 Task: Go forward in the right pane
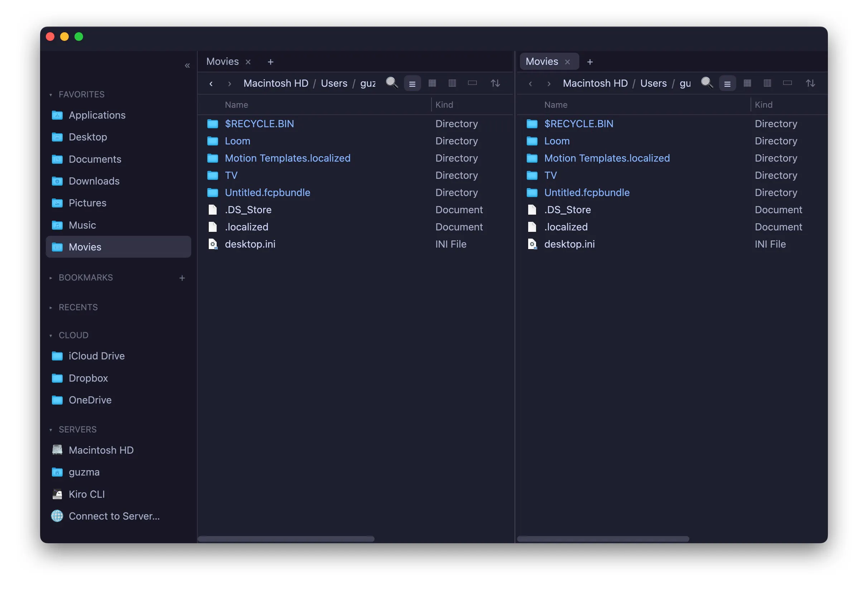[549, 83]
